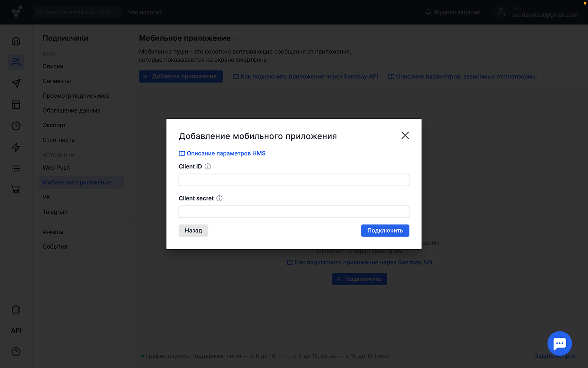Focus the Client ID input field
The image size is (588, 368).
294,180
